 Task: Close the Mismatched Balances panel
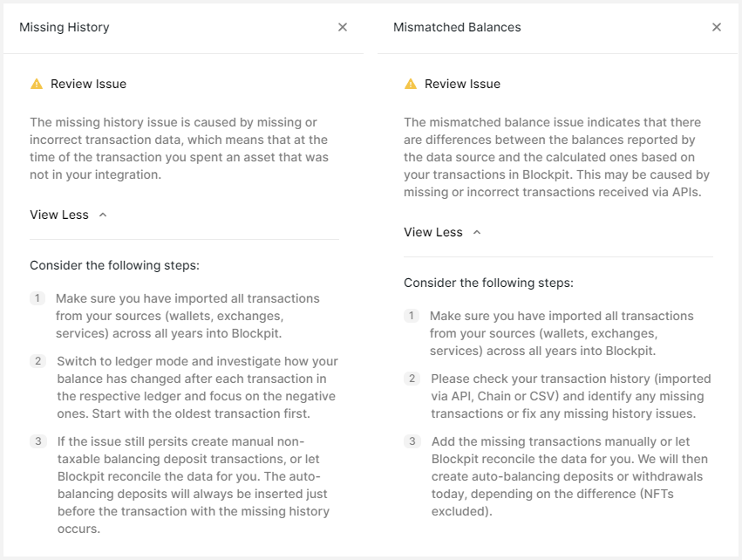click(x=717, y=27)
